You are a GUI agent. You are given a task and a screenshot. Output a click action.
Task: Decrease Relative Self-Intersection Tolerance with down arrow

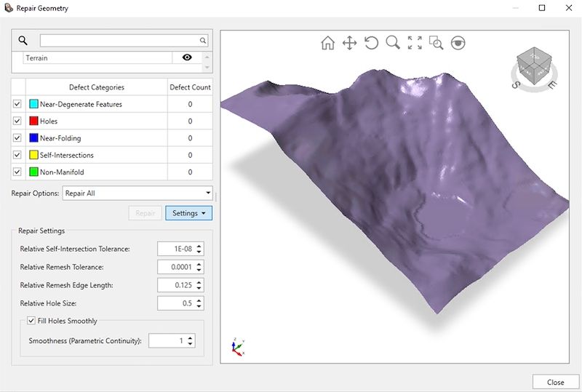199,252
